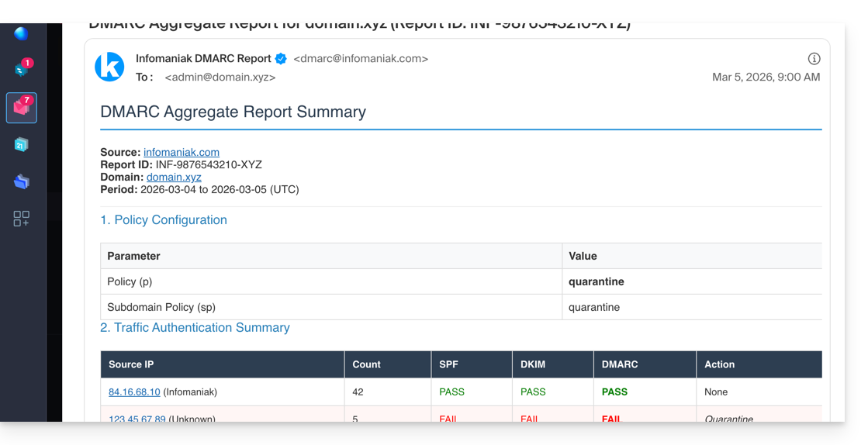Click the blue verified sender badge

(281, 59)
